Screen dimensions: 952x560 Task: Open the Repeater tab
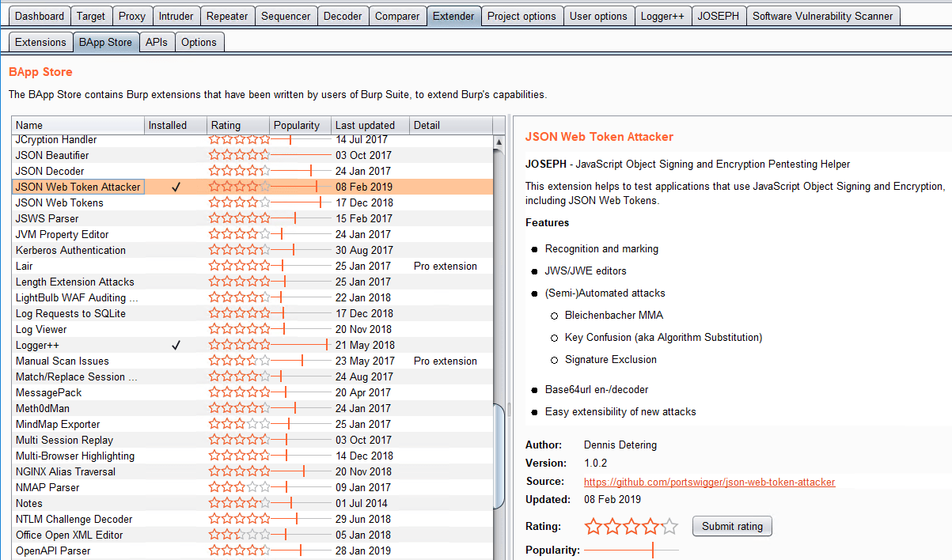tap(227, 16)
